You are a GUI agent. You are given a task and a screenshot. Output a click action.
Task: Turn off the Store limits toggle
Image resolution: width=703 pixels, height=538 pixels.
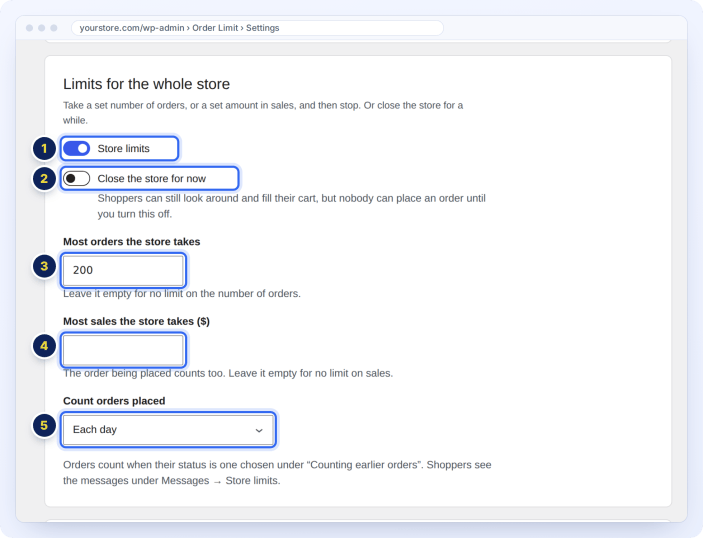(77, 148)
